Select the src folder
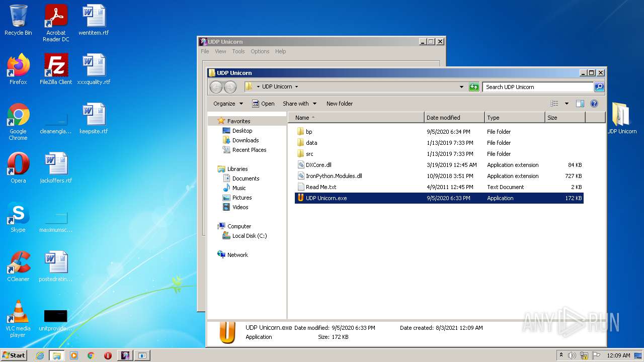The height and width of the screenshot is (362, 644). click(x=309, y=154)
